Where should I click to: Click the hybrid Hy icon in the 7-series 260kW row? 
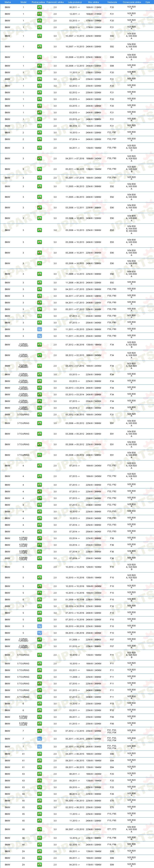[40, 746]
